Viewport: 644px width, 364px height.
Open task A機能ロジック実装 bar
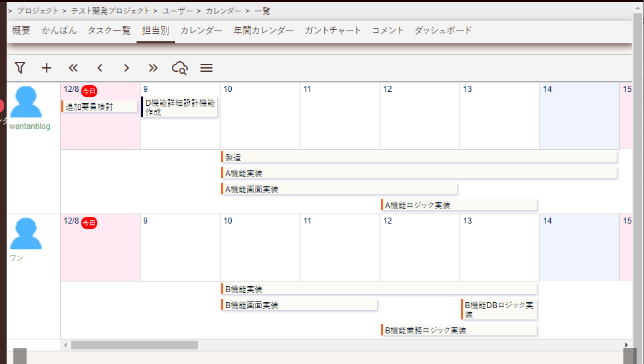[459, 205]
